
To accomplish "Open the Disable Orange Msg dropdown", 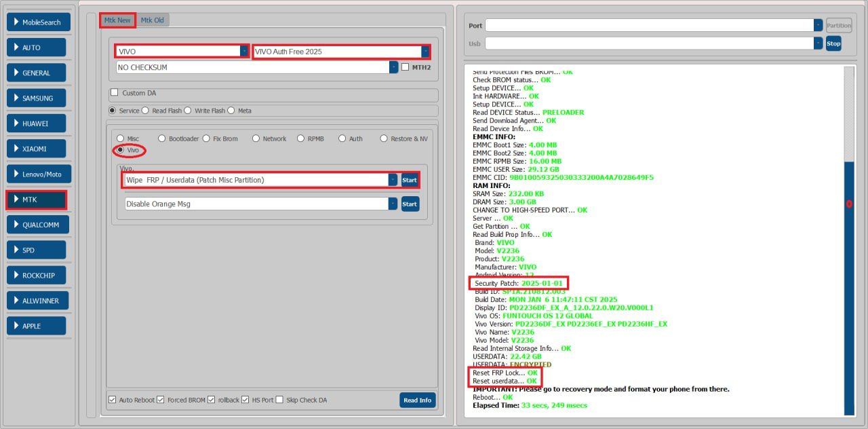I will (393, 204).
